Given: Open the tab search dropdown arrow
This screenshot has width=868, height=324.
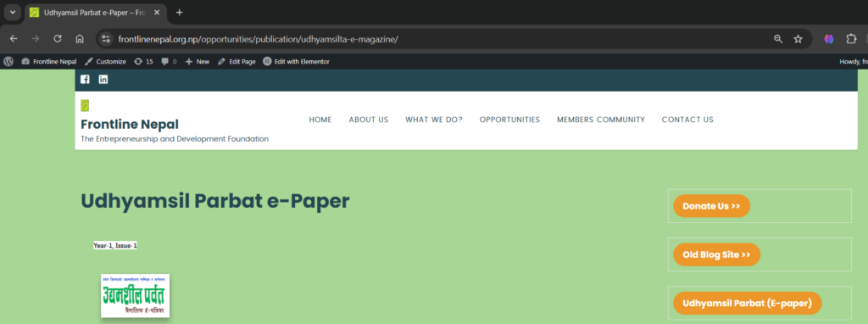Looking at the screenshot, I should coord(12,12).
